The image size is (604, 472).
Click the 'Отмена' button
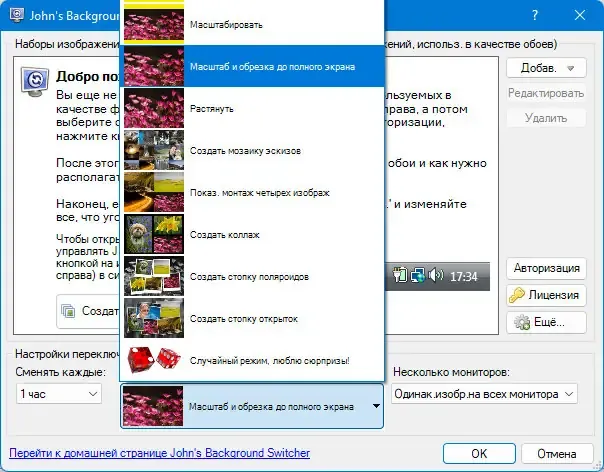point(557,454)
